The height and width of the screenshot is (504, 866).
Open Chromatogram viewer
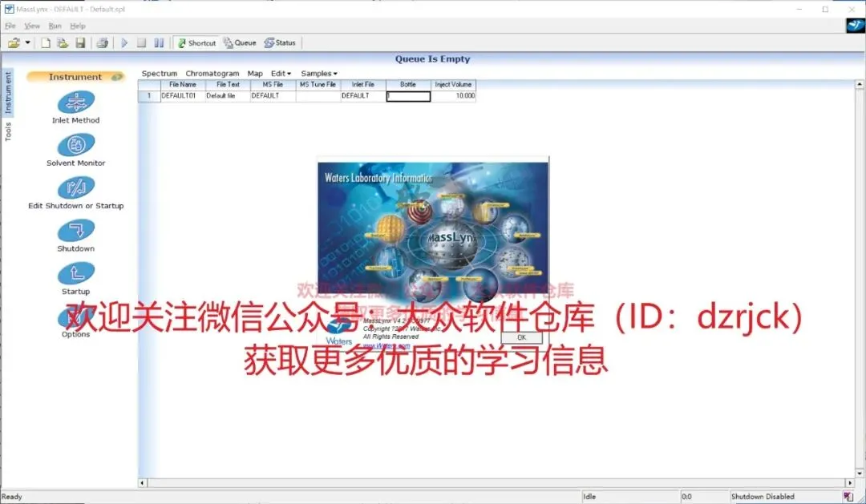[212, 74]
